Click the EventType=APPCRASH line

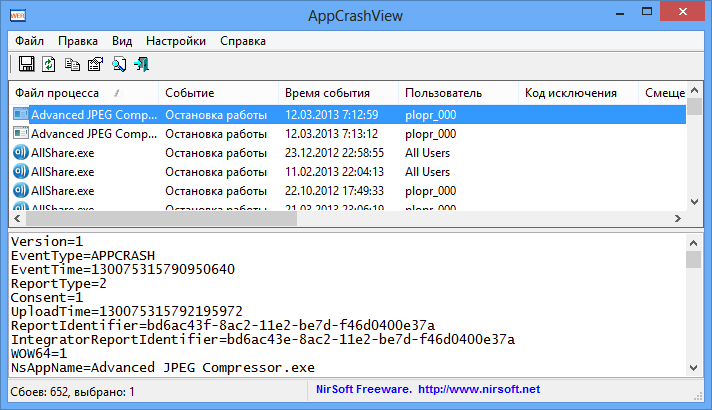[83, 256]
